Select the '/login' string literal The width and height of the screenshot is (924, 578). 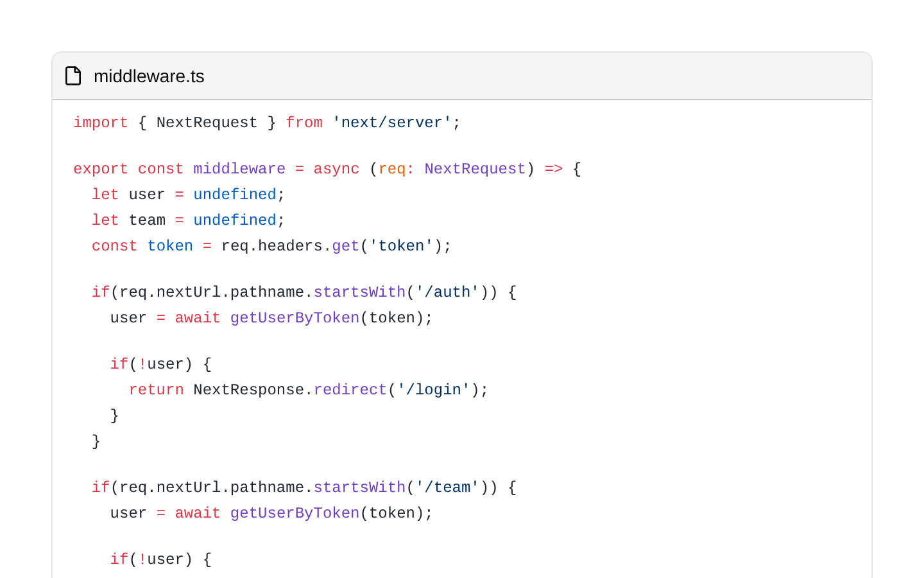[434, 390]
